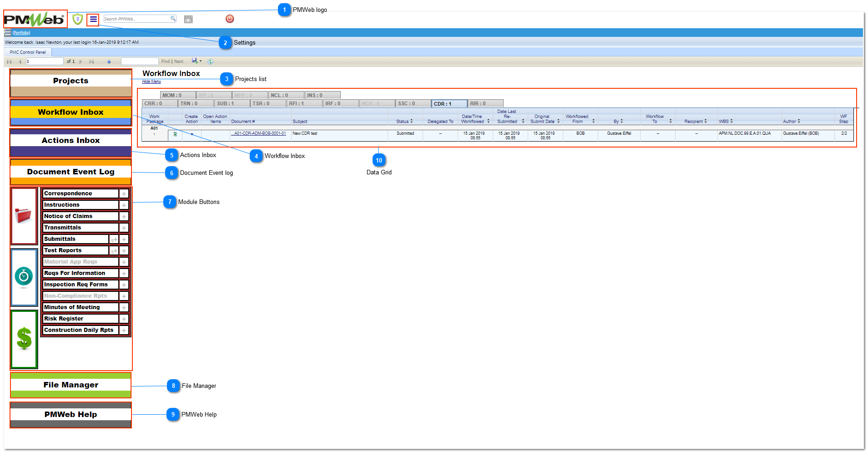Switch to RFI : 1 tab
The image size is (868, 453).
[x=304, y=104]
